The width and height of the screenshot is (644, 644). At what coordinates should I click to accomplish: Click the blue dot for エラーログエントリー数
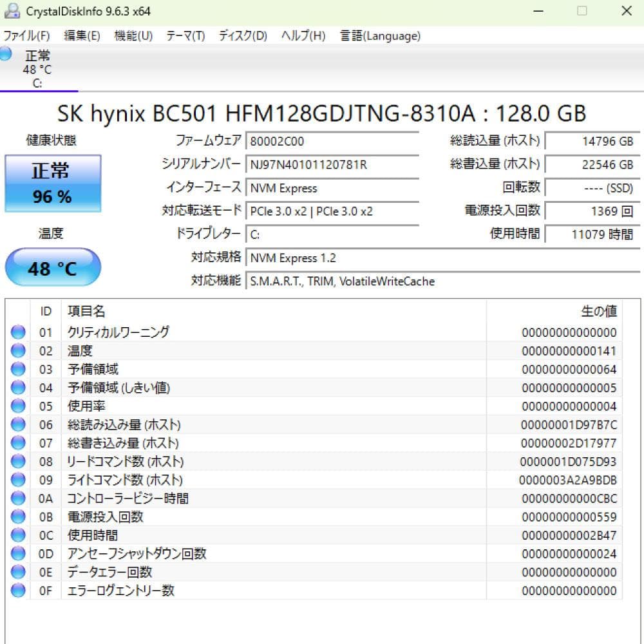pos(19,590)
